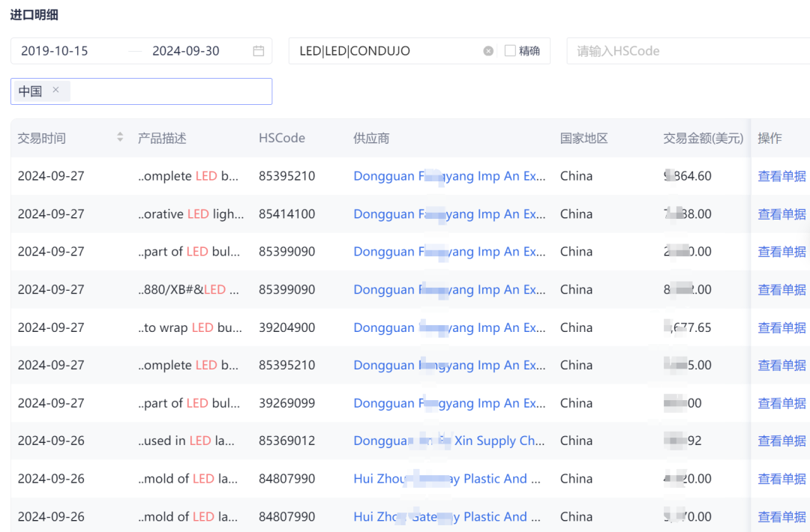Screen dimensions: 810x532
Task: Remove the 中国 filter tag via its X
Action: pyautogui.click(x=55, y=90)
